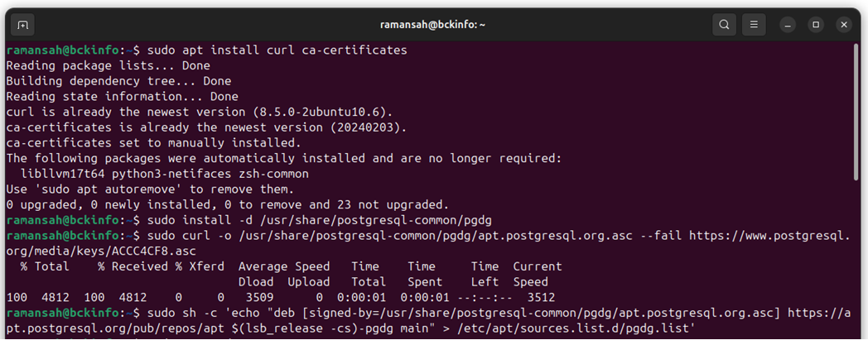Click ca-certificates version '20240203' line
This screenshot has width=868, height=345.
pos(206,127)
